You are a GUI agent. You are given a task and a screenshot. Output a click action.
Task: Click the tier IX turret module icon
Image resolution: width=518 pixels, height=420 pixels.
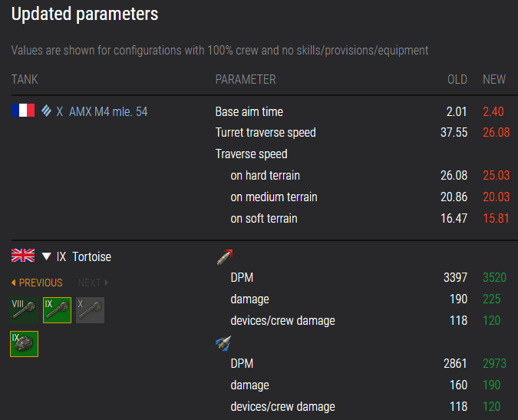click(x=25, y=343)
